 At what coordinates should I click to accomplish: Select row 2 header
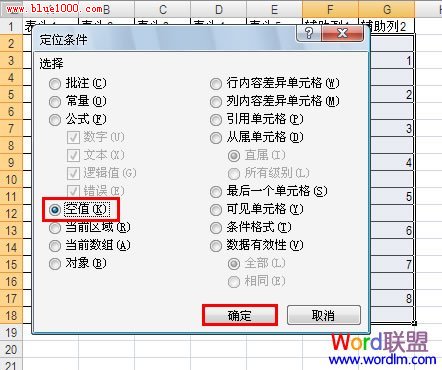(x=11, y=43)
